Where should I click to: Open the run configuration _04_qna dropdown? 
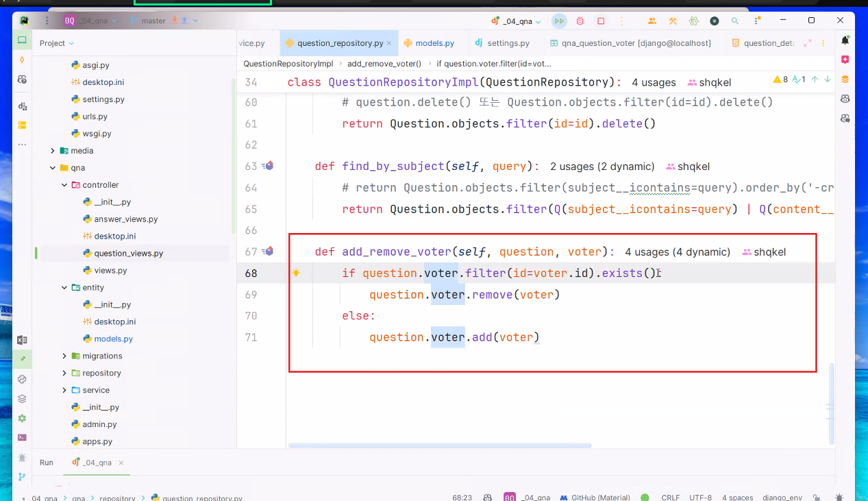point(517,21)
